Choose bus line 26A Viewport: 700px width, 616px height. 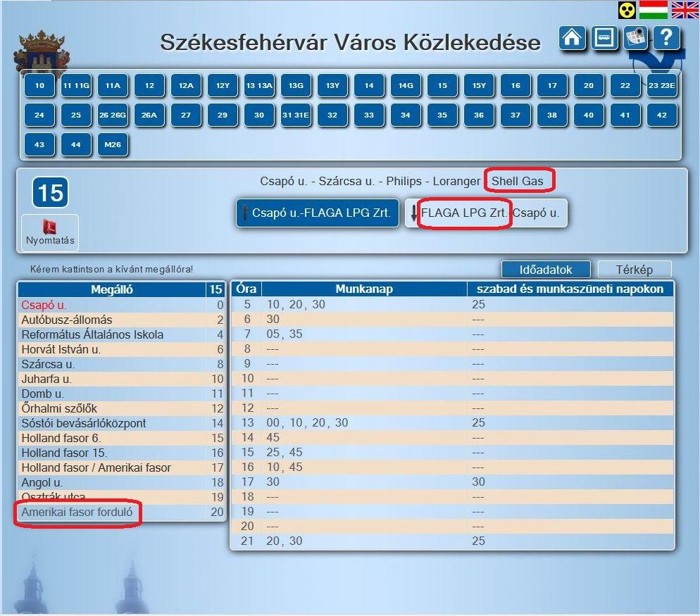(x=149, y=115)
